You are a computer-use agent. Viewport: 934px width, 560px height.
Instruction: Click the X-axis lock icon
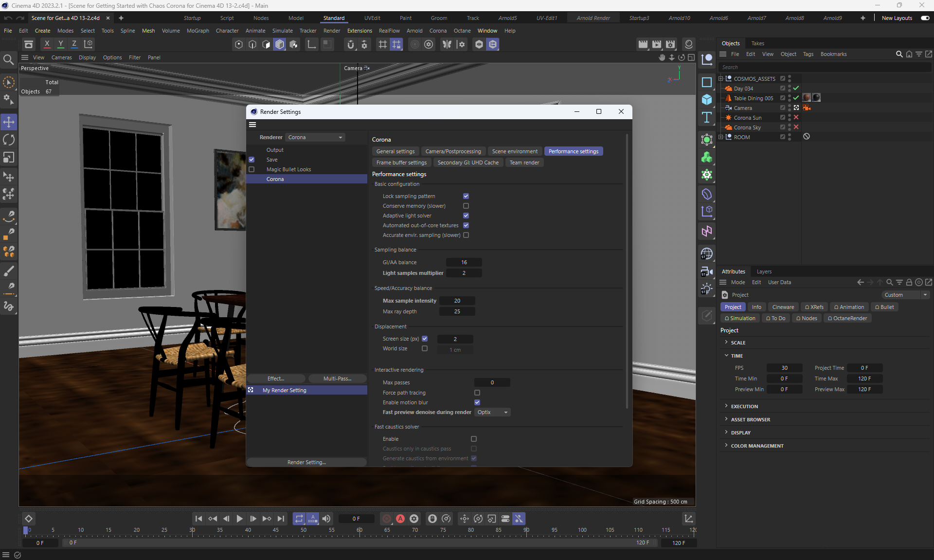[47, 44]
